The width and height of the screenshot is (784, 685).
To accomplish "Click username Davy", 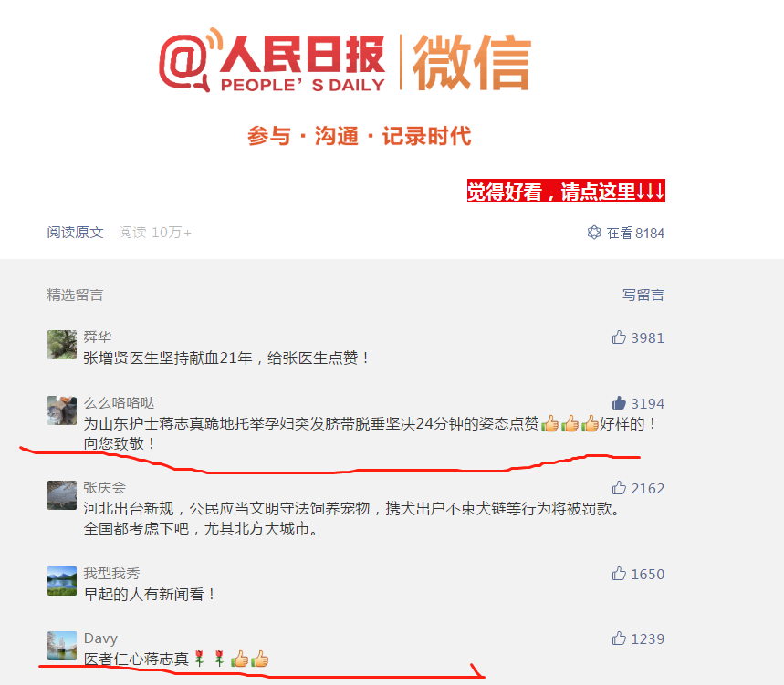I will (x=100, y=638).
